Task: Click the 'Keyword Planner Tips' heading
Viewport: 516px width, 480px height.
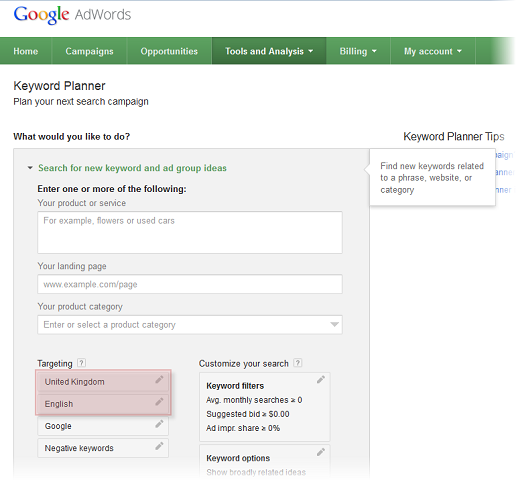Action: pyautogui.click(x=454, y=136)
